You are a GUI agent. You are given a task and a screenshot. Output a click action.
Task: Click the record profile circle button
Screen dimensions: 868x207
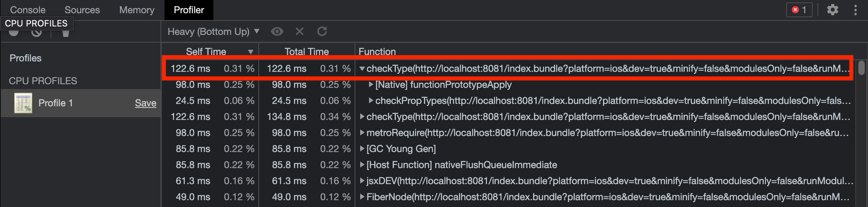pyautogui.click(x=14, y=32)
